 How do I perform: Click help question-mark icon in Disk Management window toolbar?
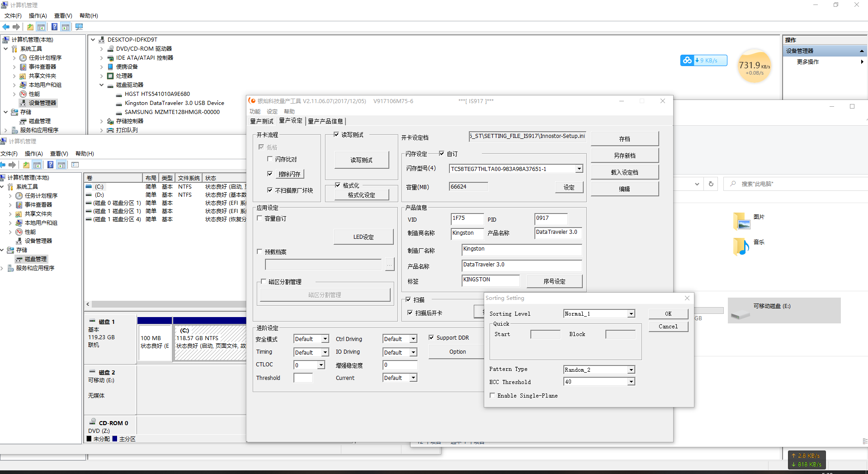pos(50,165)
